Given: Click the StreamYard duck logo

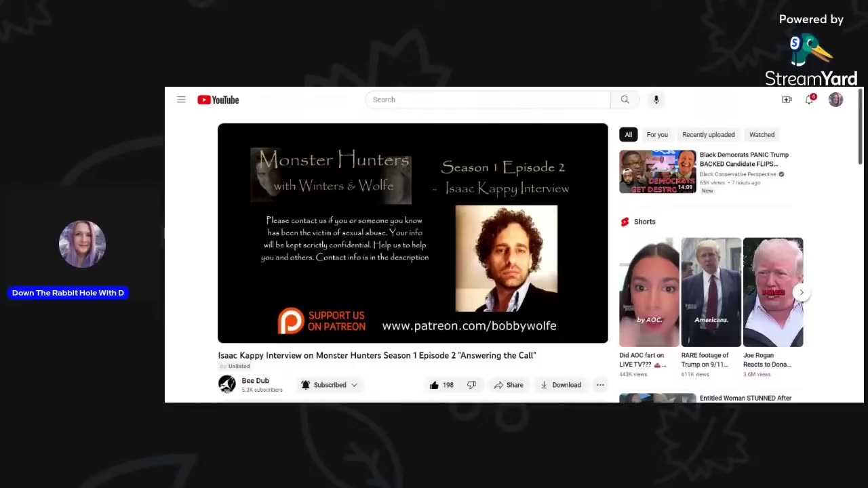Looking at the screenshot, I should coord(810,51).
